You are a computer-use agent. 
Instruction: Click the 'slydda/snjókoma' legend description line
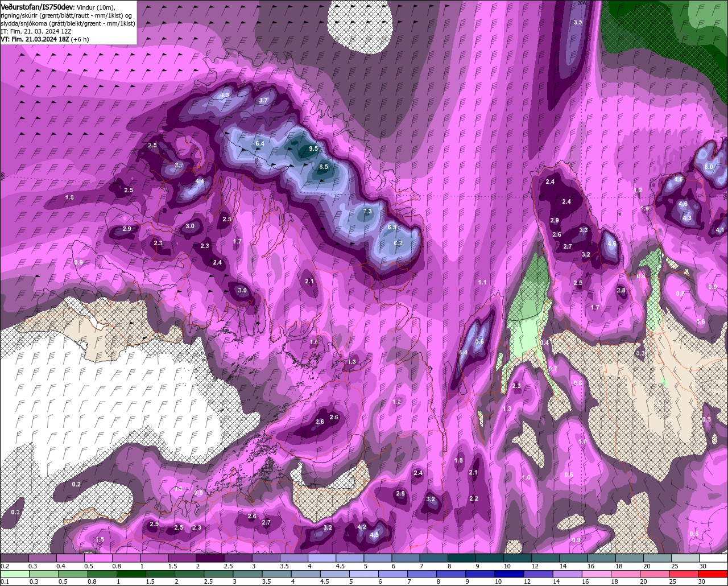coord(68,23)
